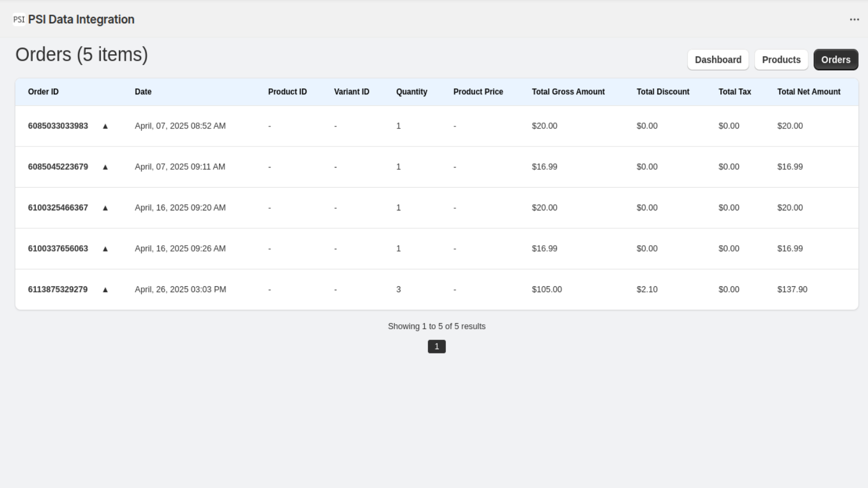Image resolution: width=868 pixels, height=488 pixels.
Task: Click the Variant ID column header
Action: point(352,92)
